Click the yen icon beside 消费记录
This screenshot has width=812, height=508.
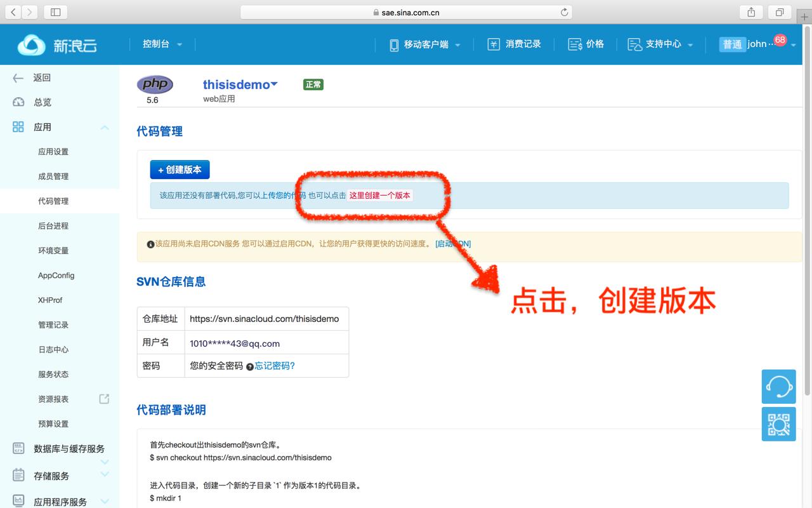[x=494, y=44]
